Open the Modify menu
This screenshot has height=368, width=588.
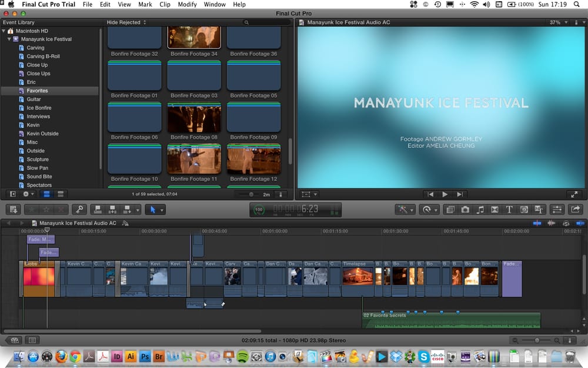[187, 5]
